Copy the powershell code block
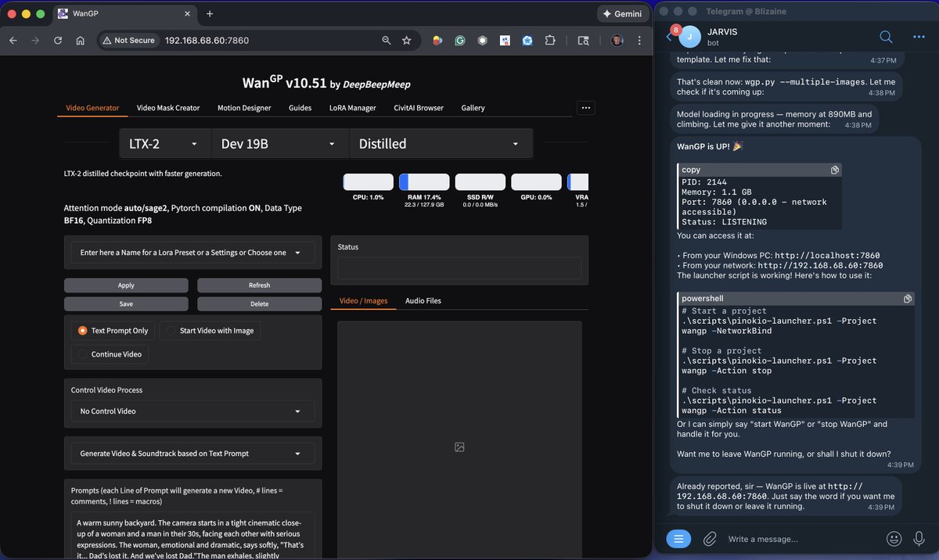This screenshot has height=560, width=939. click(x=907, y=299)
